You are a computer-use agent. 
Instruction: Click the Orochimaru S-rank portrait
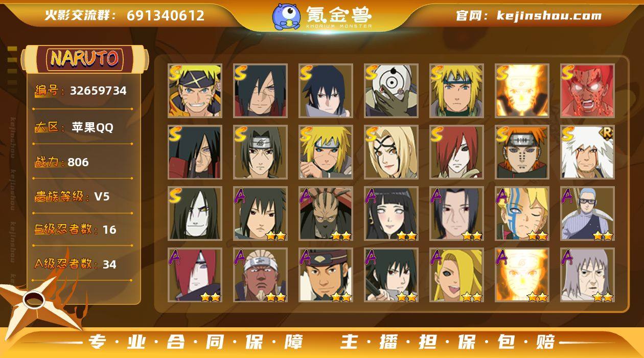coord(195,213)
